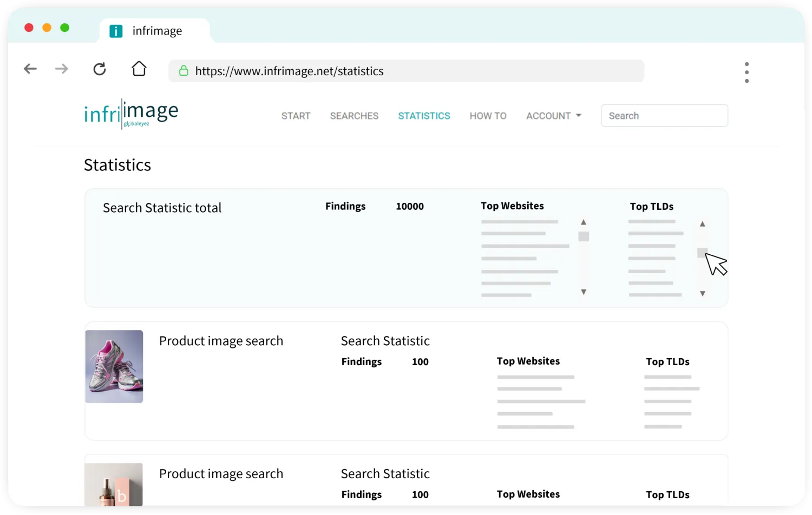Open the sneaker product image thumbnail
Screen dimensions: 812x515
(114, 366)
